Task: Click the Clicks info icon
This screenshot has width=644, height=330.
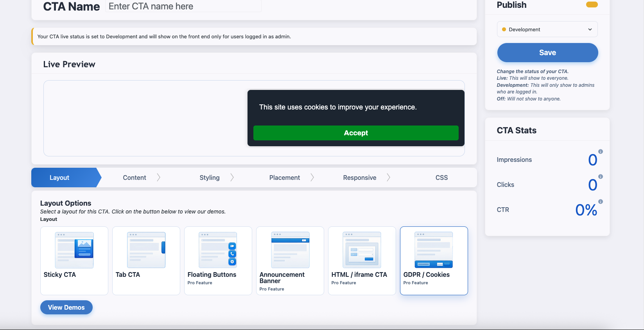Action: (x=601, y=177)
